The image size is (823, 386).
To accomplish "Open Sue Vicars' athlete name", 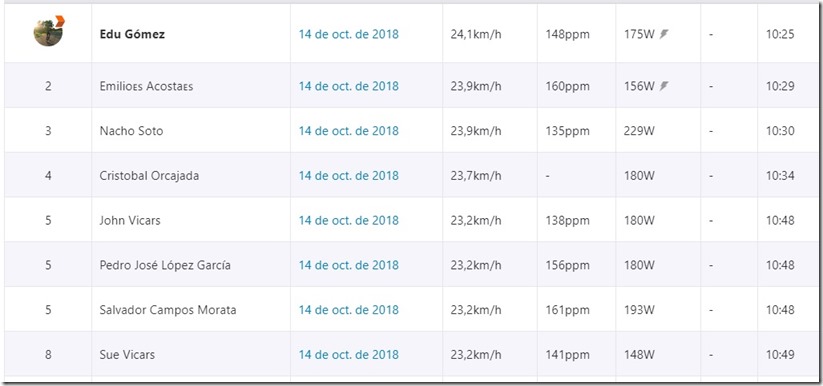I will 127,355.
